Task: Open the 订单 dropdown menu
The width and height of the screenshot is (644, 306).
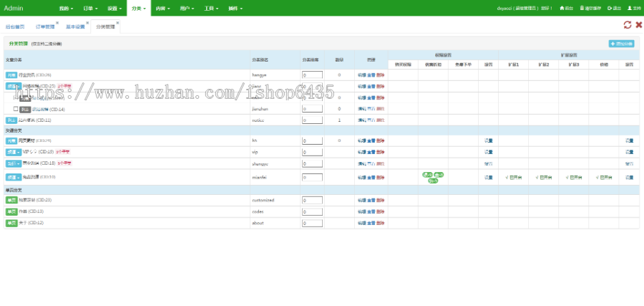Action: 90,8
